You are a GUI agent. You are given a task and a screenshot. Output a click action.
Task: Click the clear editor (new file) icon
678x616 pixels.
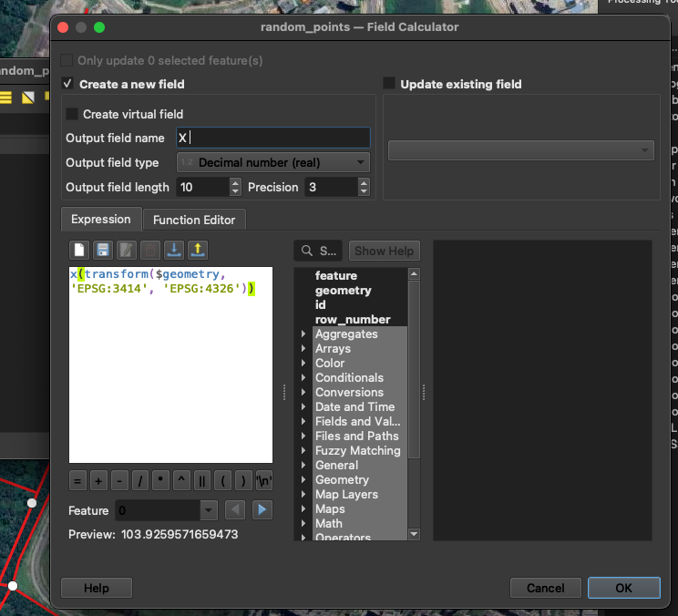point(79,250)
